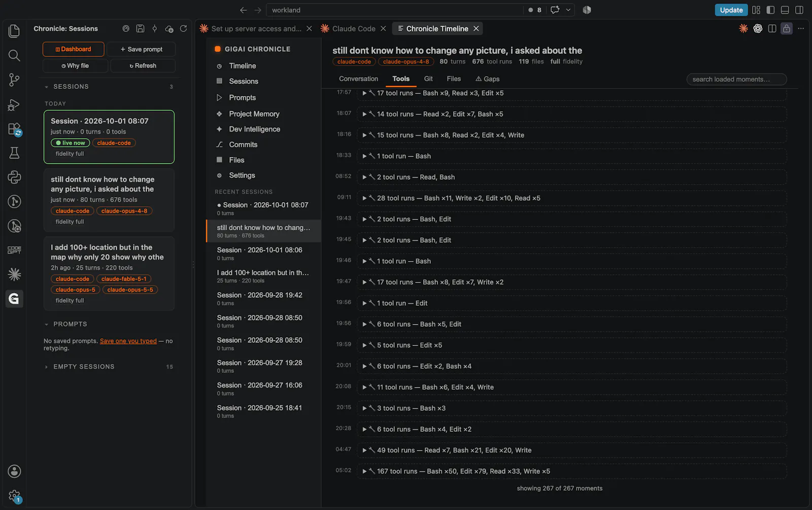Click the Save prompt button
Image resolution: width=812 pixels, height=510 pixels.
point(141,49)
